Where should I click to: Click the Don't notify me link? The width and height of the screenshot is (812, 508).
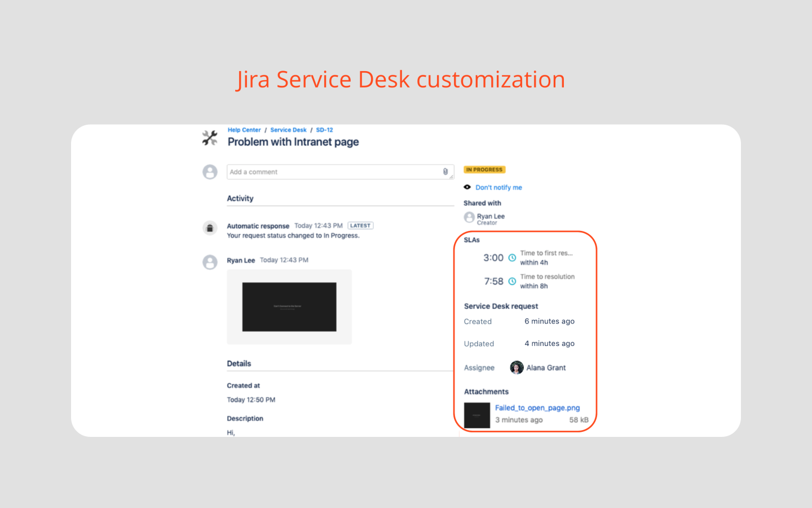(498, 187)
